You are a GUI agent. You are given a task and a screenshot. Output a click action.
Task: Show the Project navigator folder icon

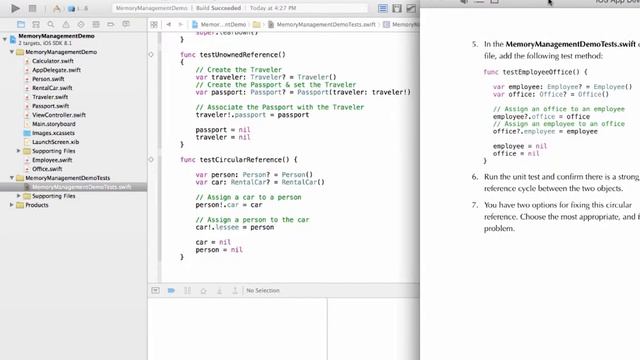click(21, 24)
